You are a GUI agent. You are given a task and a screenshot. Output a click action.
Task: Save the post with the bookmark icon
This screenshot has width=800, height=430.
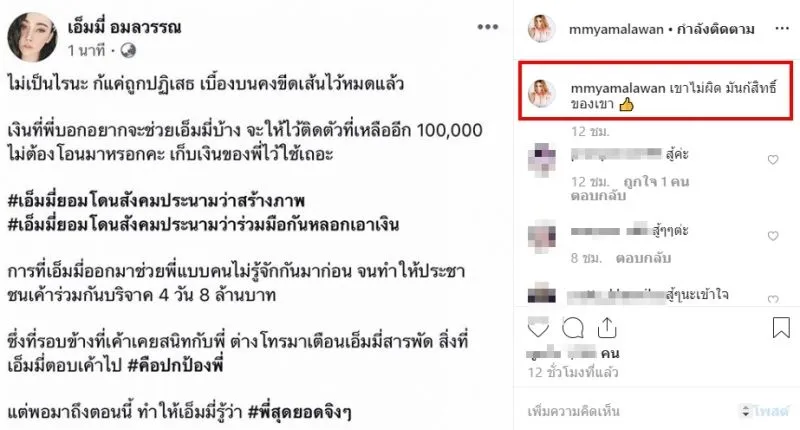coord(781,327)
